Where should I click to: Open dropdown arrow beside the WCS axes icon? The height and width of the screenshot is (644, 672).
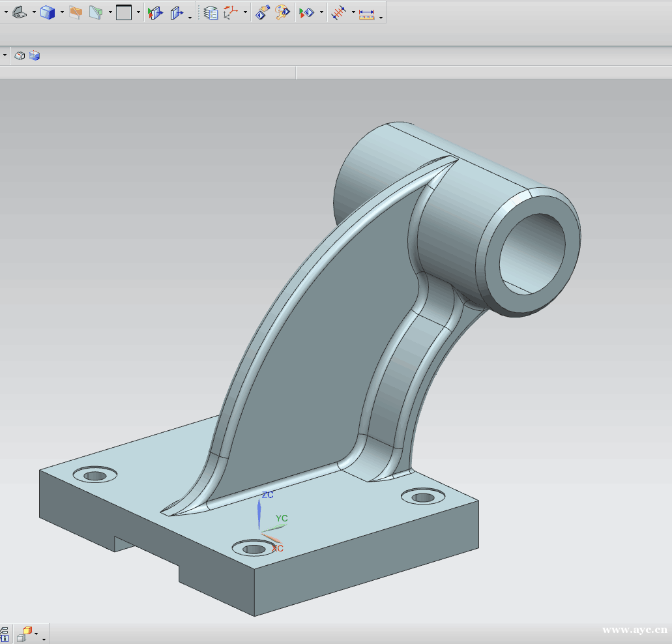click(245, 12)
